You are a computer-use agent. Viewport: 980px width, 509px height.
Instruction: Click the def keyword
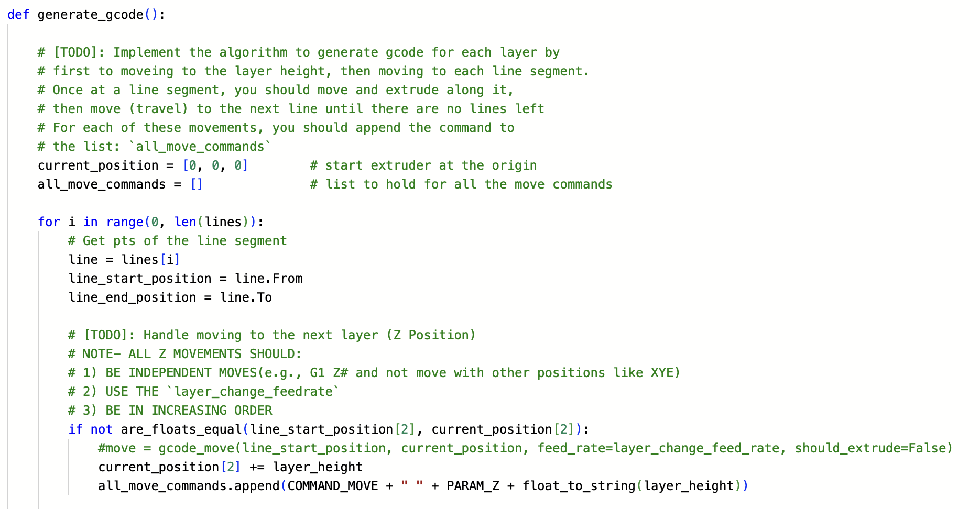click(x=18, y=15)
